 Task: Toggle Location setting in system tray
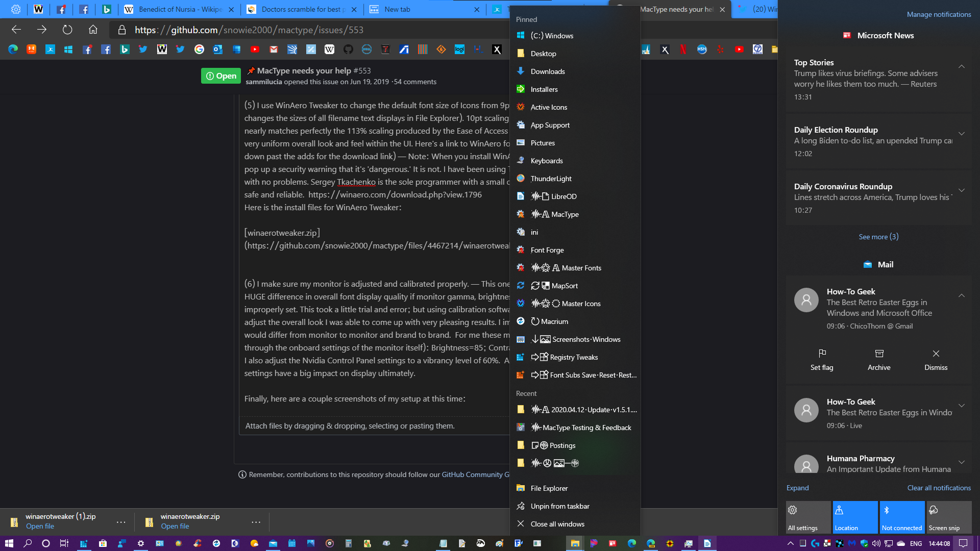pyautogui.click(x=854, y=517)
